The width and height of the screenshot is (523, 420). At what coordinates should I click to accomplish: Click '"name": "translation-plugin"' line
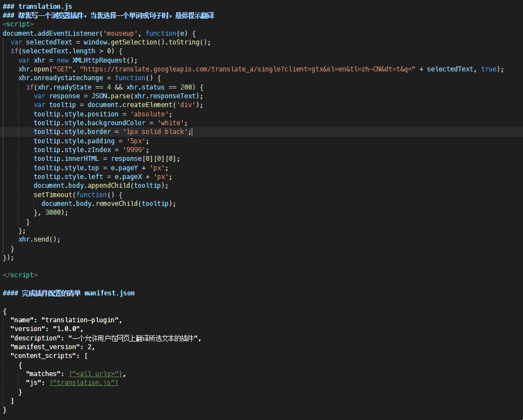coord(66,320)
